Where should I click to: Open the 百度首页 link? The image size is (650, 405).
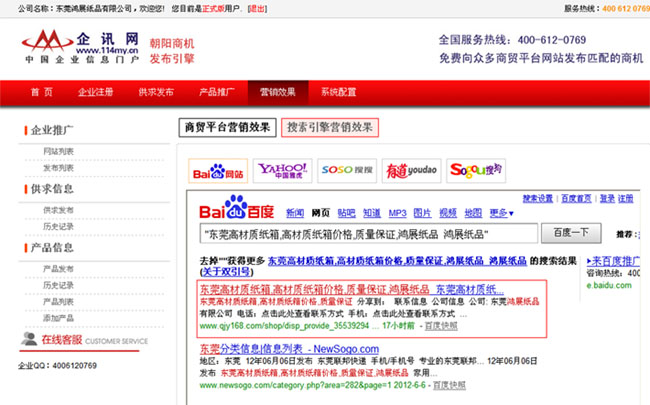pos(576,199)
